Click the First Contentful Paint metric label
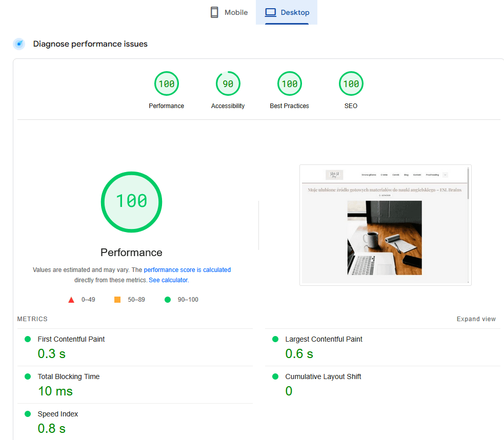The width and height of the screenshot is (504, 440). coord(71,339)
